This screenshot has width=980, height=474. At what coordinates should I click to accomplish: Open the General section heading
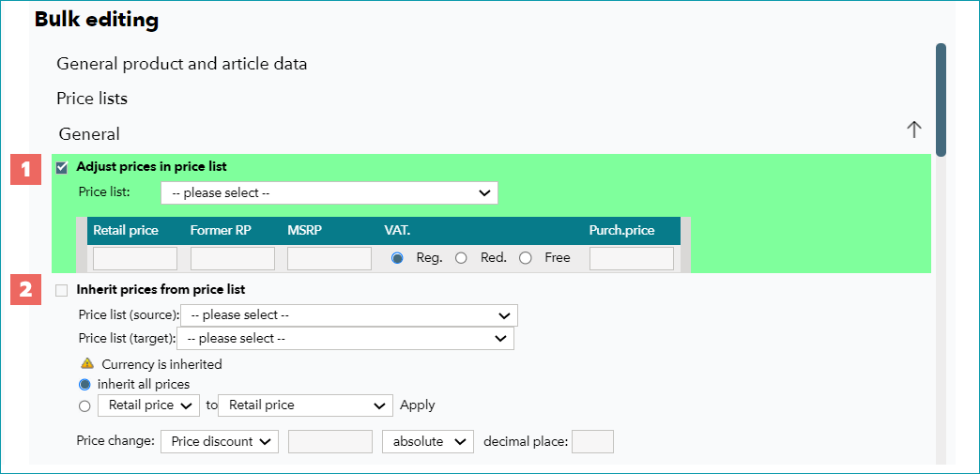[x=89, y=134]
